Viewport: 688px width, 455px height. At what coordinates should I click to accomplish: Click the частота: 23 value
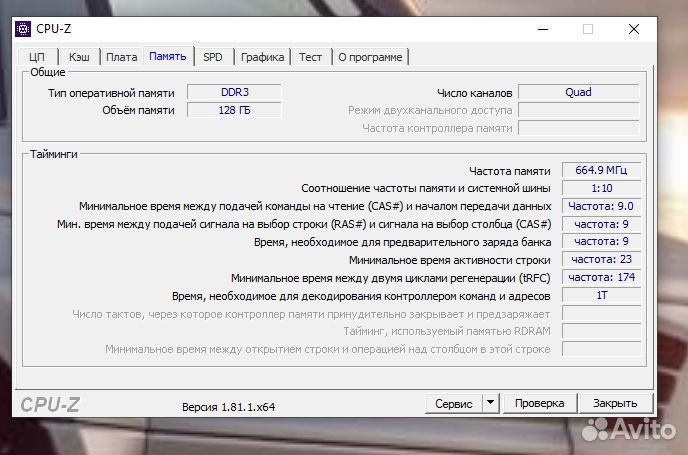601,259
